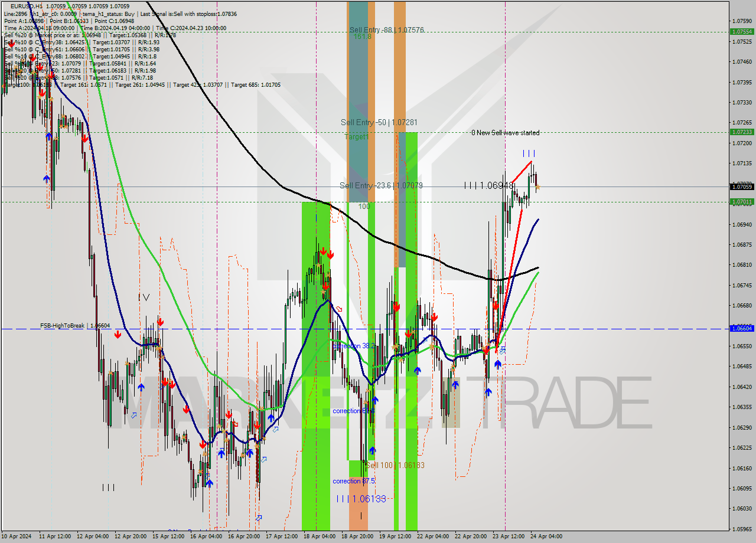
Task: Click the 1.06290 price axis label
Action: pos(742,427)
